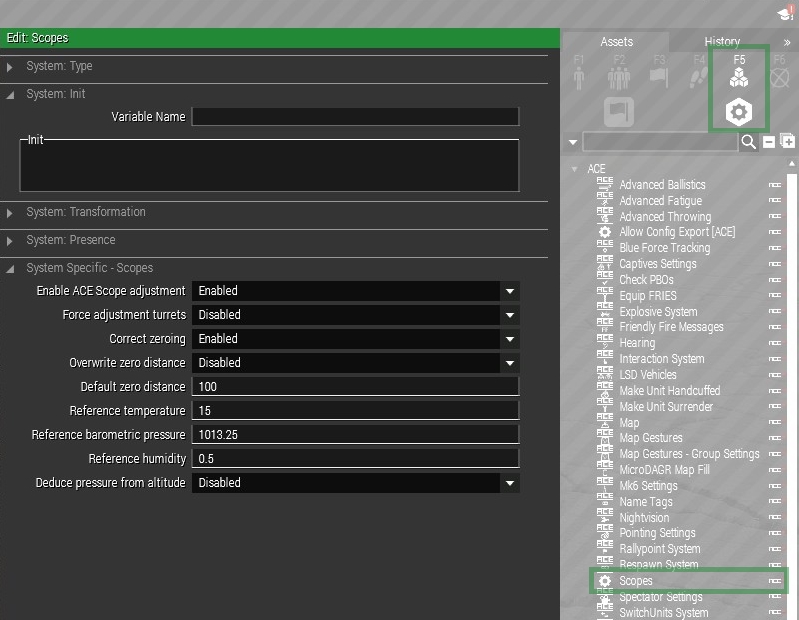Choose the Modules gear sub-category icon
This screenshot has height=620, width=799.
tap(739, 112)
